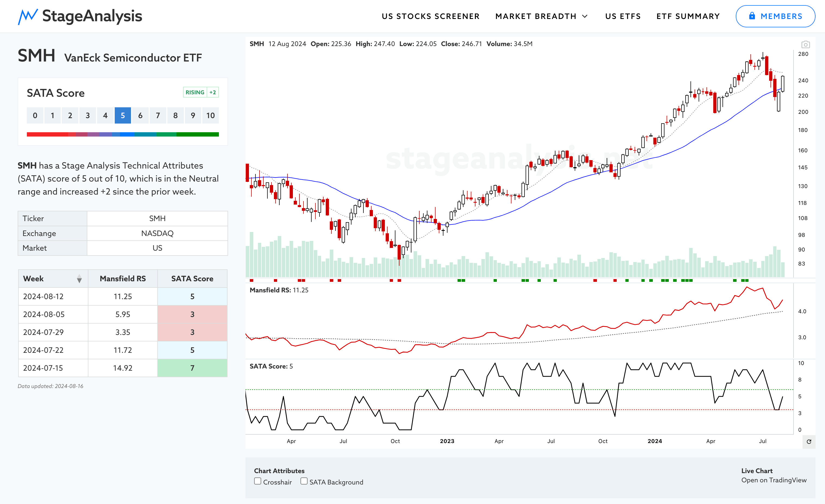
Task: Select the 2024-07-22 week row
Action: [x=123, y=350]
